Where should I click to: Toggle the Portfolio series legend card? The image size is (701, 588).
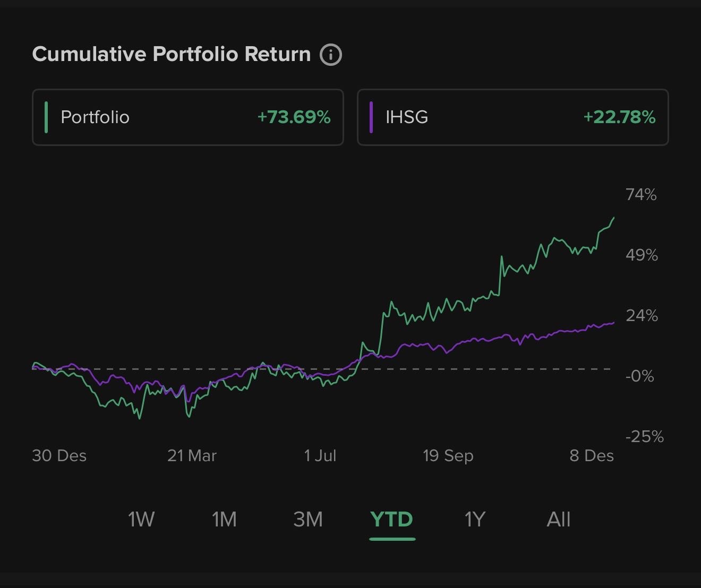coord(187,117)
